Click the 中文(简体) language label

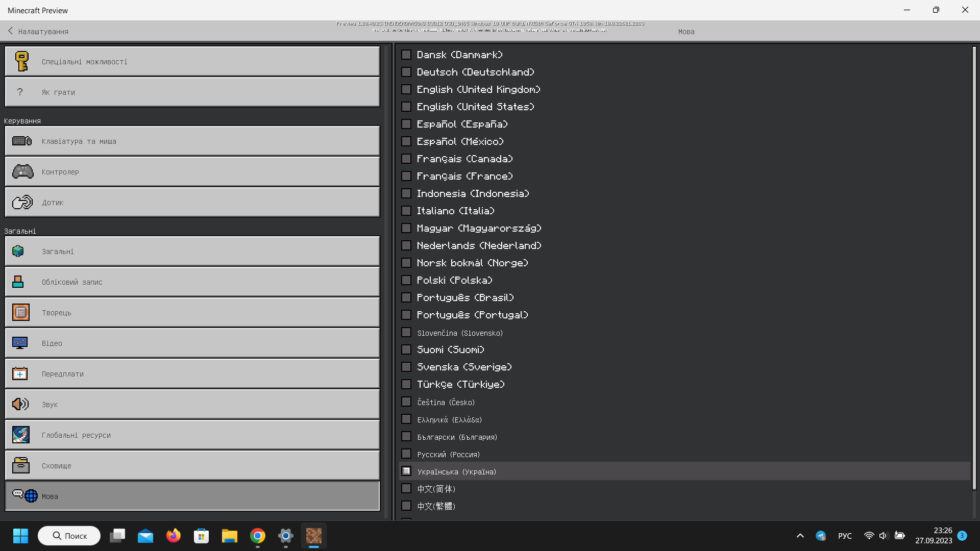click(436, 489)
